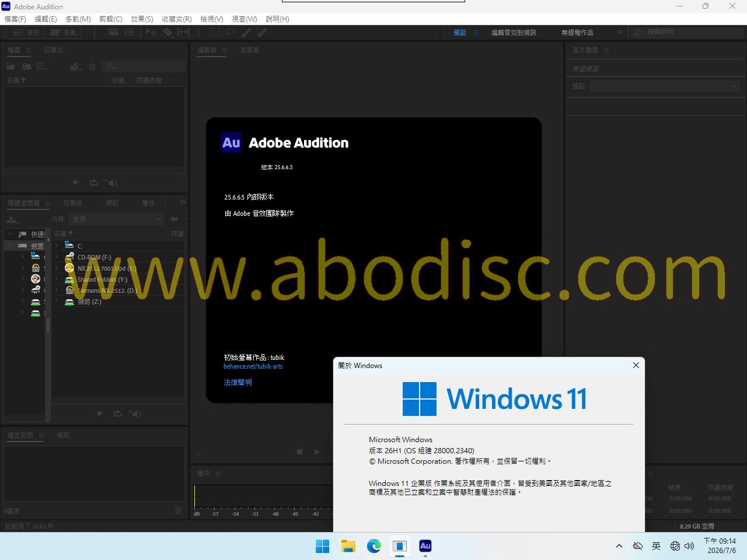Image resolution: width=747 pixels, height=560 pixels.
Task: Toggle loop playback in 檔案 panel preview
Action: click(x=93, y=183)
